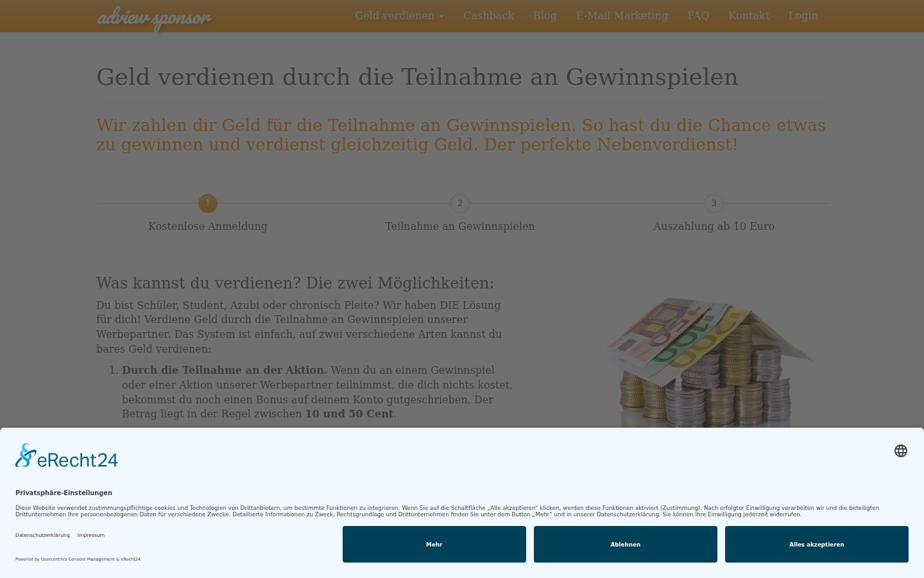Open the Cashback menu item

(488, 15)
